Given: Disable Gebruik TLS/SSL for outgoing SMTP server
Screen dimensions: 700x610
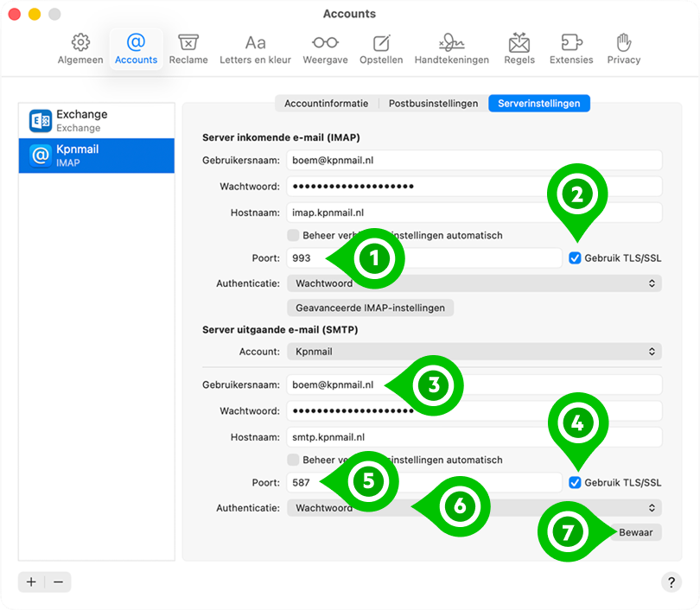Looking at the screenshot, I should point(576,482).
